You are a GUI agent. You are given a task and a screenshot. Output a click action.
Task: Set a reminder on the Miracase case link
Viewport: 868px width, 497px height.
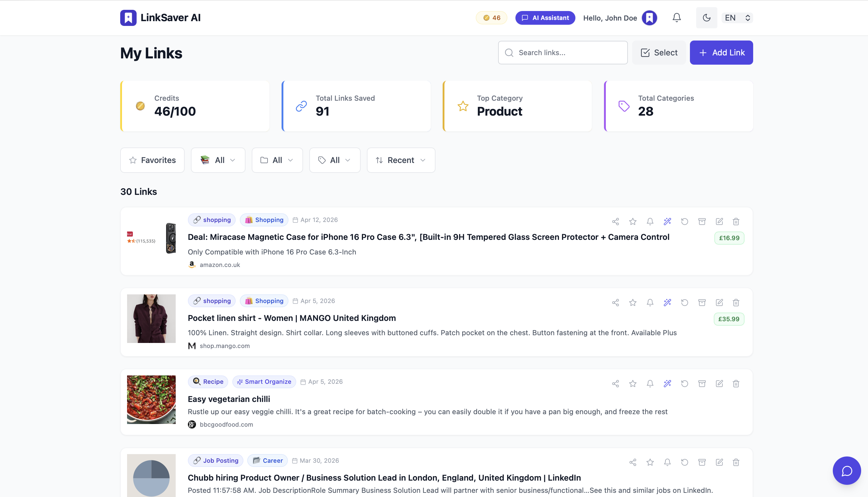pos(650,221)
